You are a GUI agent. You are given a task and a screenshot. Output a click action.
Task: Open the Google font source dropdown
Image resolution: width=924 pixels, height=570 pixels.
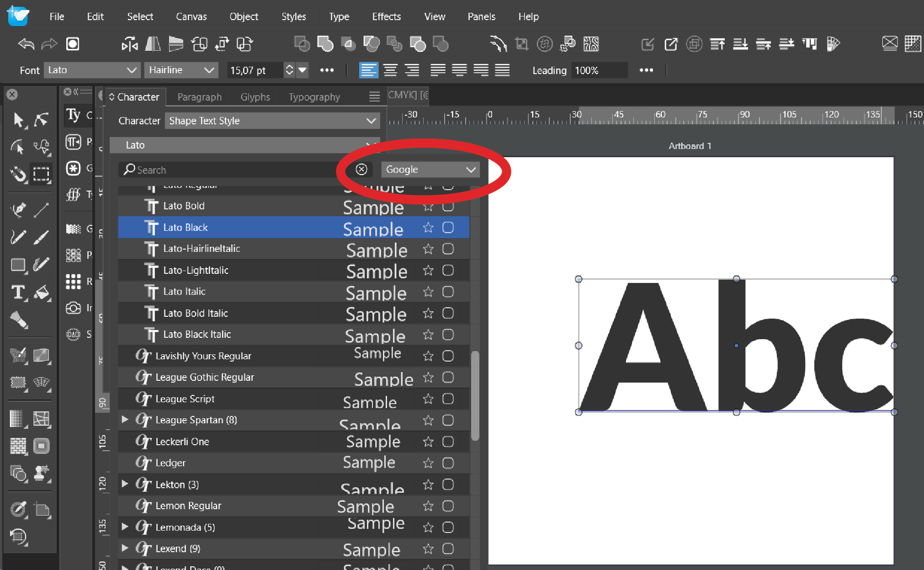tap(430, 170)
